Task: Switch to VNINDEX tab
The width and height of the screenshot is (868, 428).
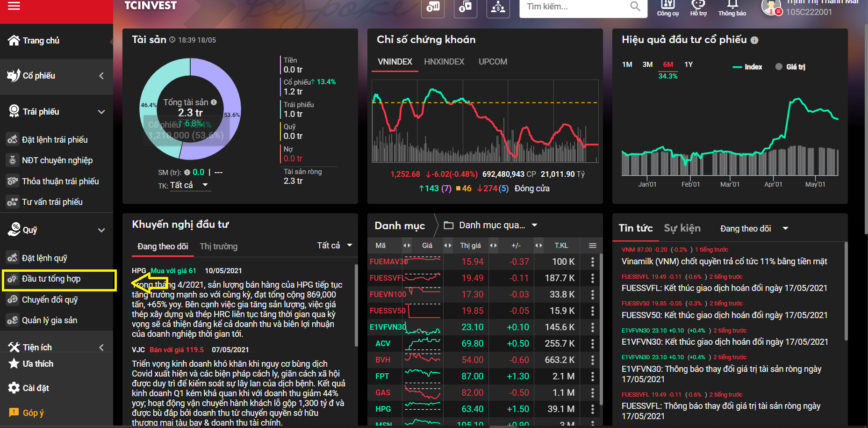Action: pyautogui.click(x=395, y=62)
